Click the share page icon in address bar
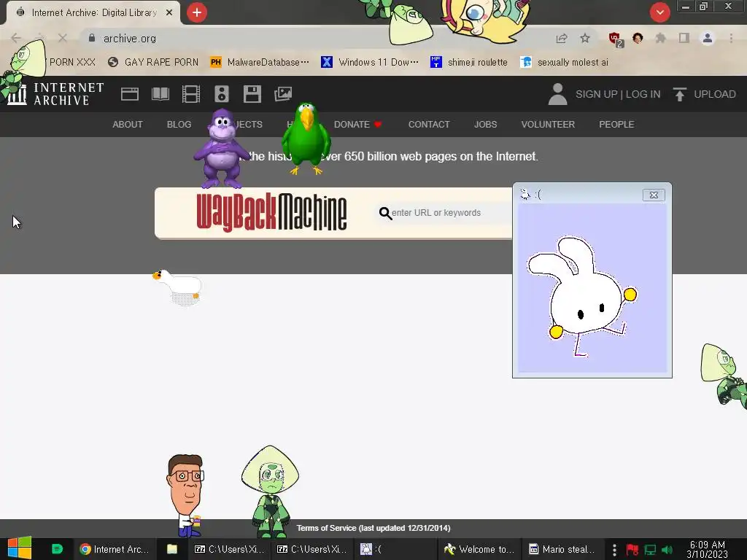Viewport: 747px width, 560px height. (562, 38)
